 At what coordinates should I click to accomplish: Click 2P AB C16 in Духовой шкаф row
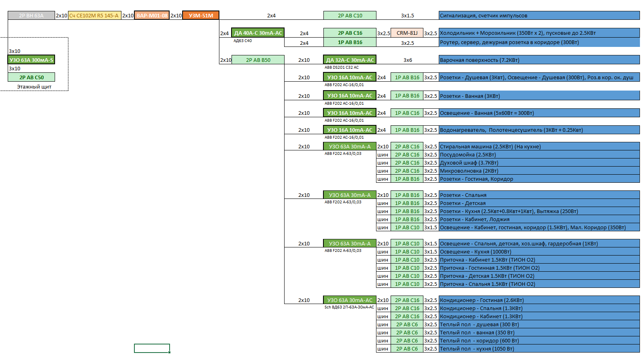tap(407, 163)
